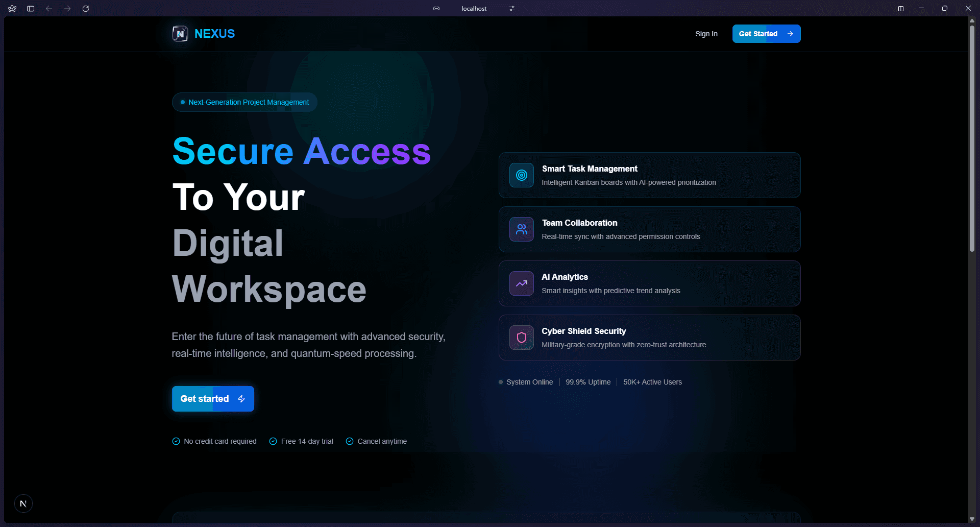Viewport: 980px width, 527px height.
Task: Click Sign In
Action: pos(706,33)
